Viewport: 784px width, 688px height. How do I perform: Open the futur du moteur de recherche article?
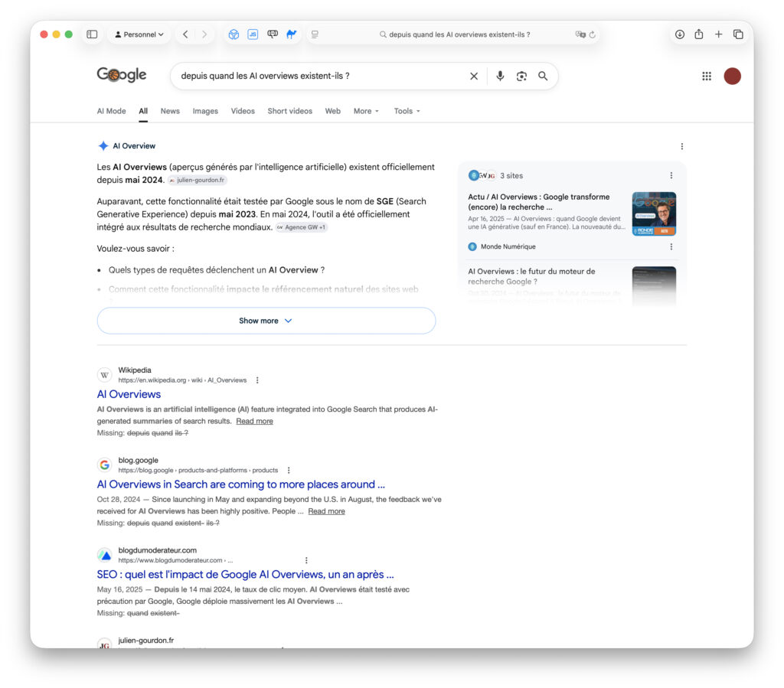tap(531, 276)
